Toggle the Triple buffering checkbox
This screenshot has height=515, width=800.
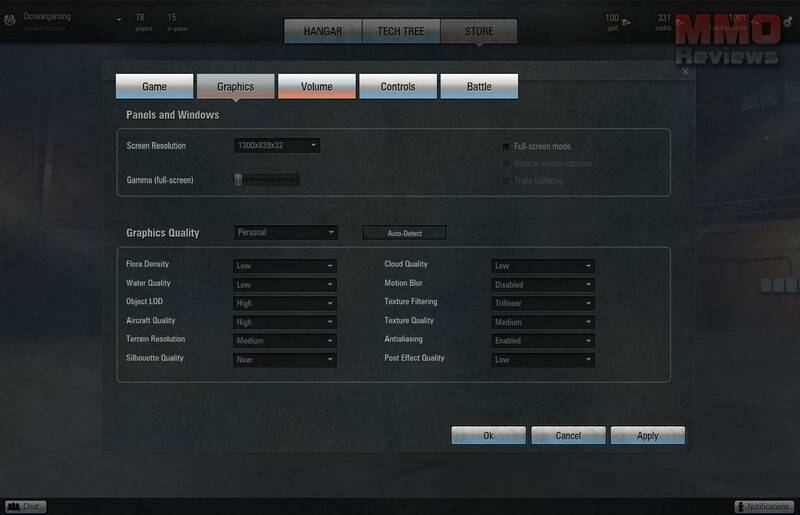(x=507, y=181)
